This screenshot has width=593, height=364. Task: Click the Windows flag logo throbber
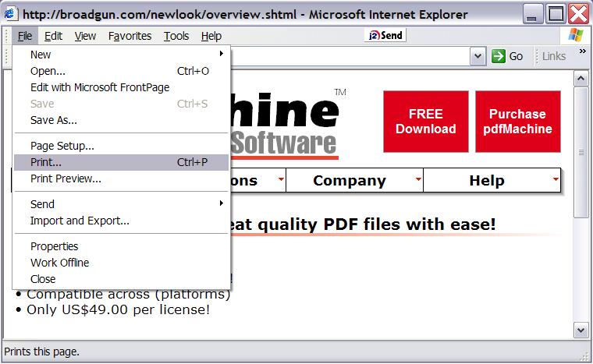[576, 35]
